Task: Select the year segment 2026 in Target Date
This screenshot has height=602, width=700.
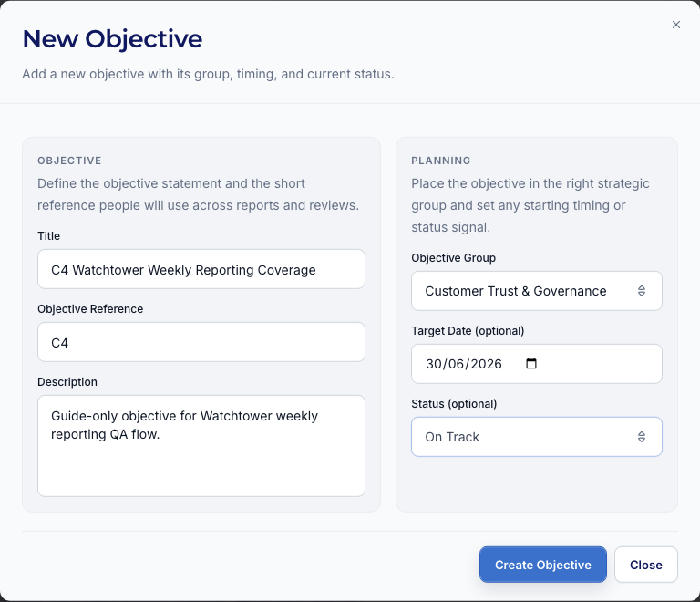Action: click(488, 364)
